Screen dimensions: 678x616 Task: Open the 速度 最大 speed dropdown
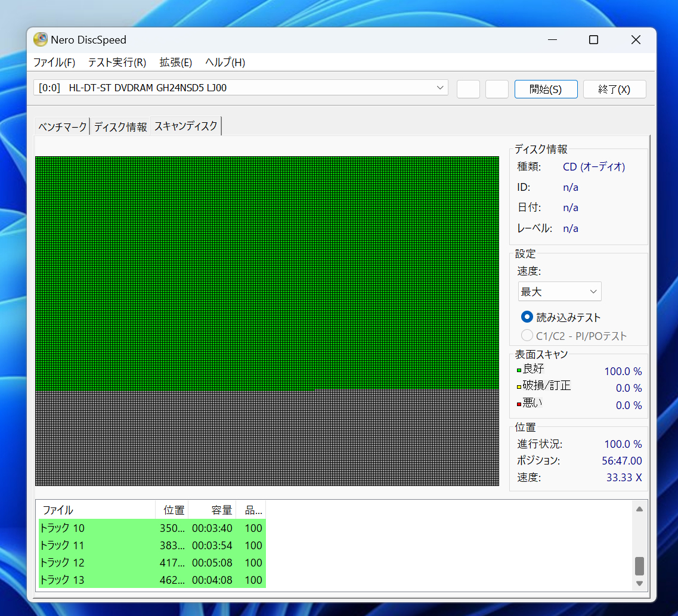pyautogui.click(x=559, y=292)
